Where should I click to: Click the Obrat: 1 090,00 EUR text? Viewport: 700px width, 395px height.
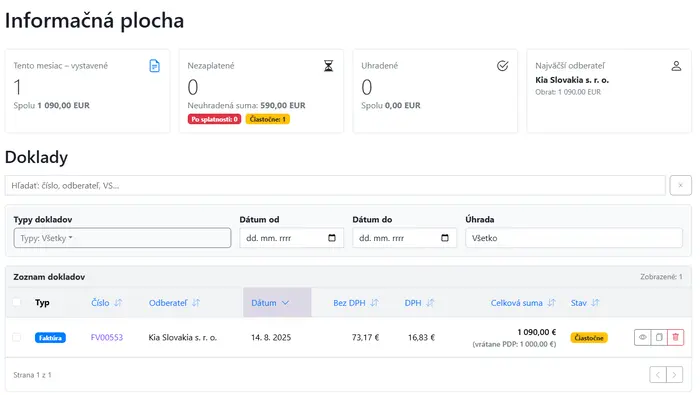coord(568,92)
